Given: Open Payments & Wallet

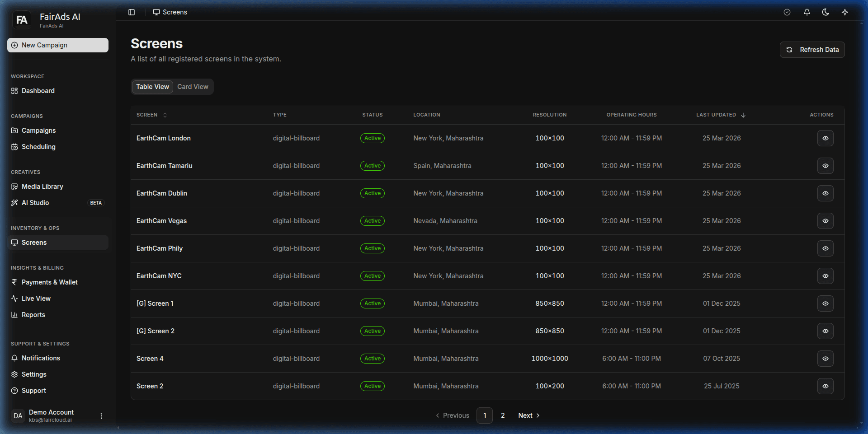Looking at the screenshot, I should [x=58, y=282].
